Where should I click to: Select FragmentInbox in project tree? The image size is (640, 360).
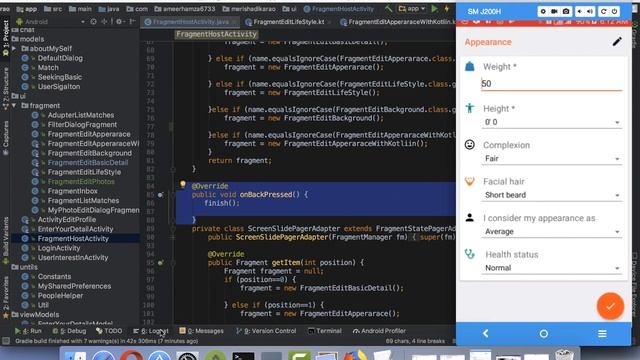(72, 191)
